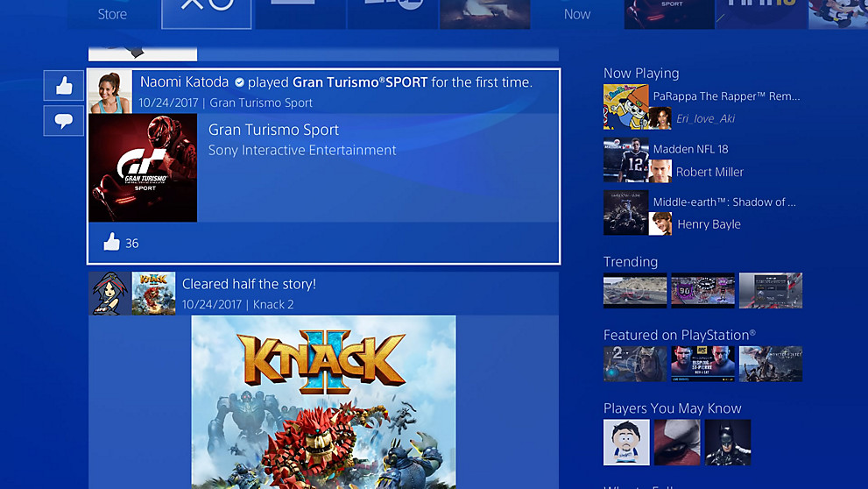Select the highlighted top bar tile with X and O

click(x=207, y=14)
